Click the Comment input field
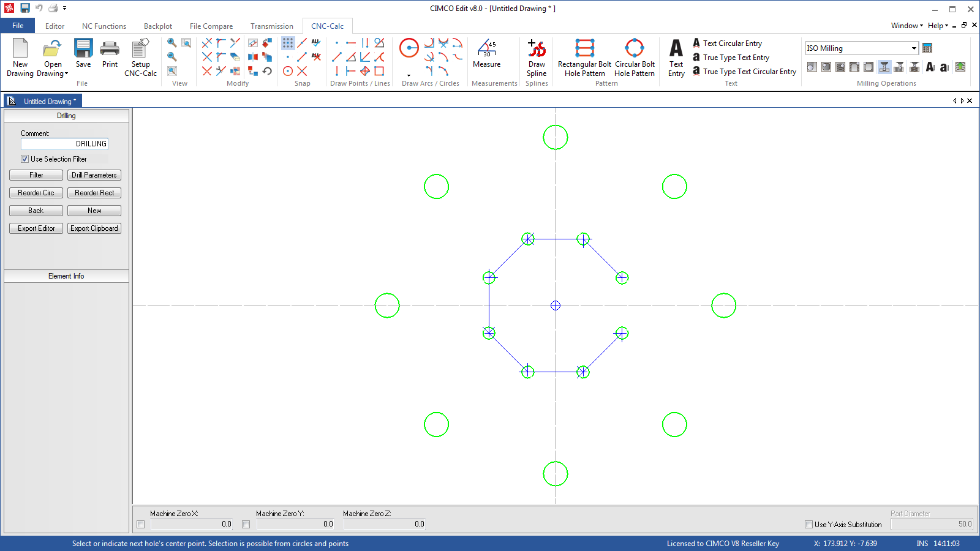Screen dimensions: 980x551 [x=64, y=144]
